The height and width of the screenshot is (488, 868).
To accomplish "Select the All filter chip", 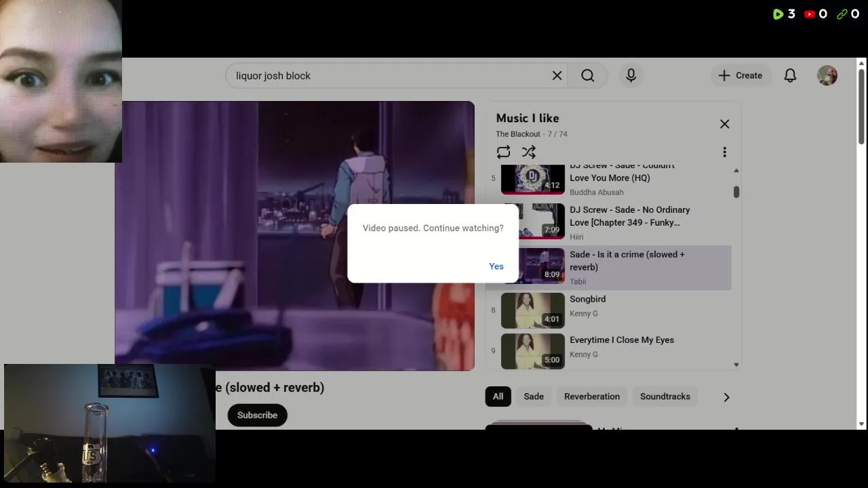I will (498, 396).
